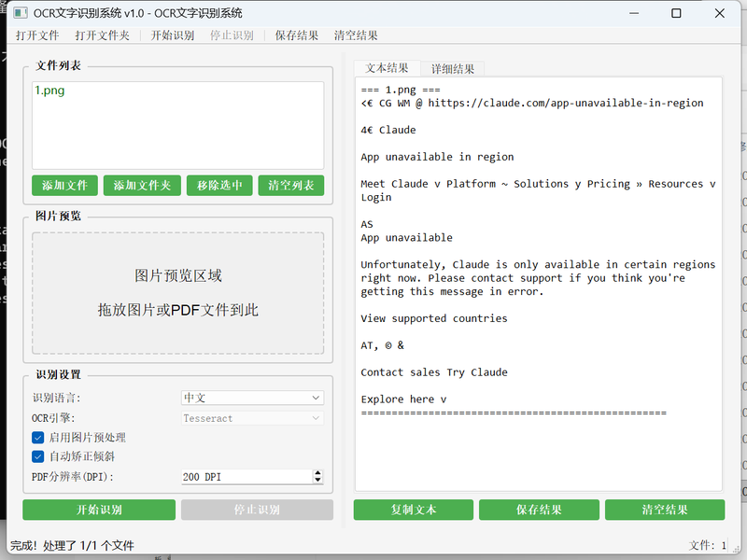Viewport: 747px width, 560px height.
Task: Click the 移除选中 button
Action: [219, 185]
